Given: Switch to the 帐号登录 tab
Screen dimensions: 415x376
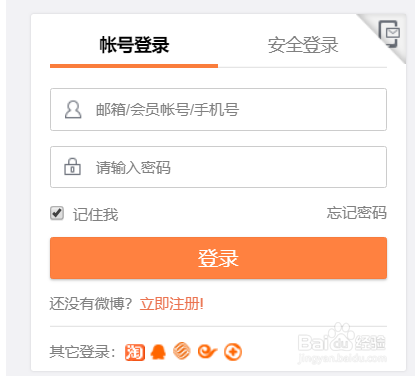Looking at the screenshot, I should click(x=134, y=45).
